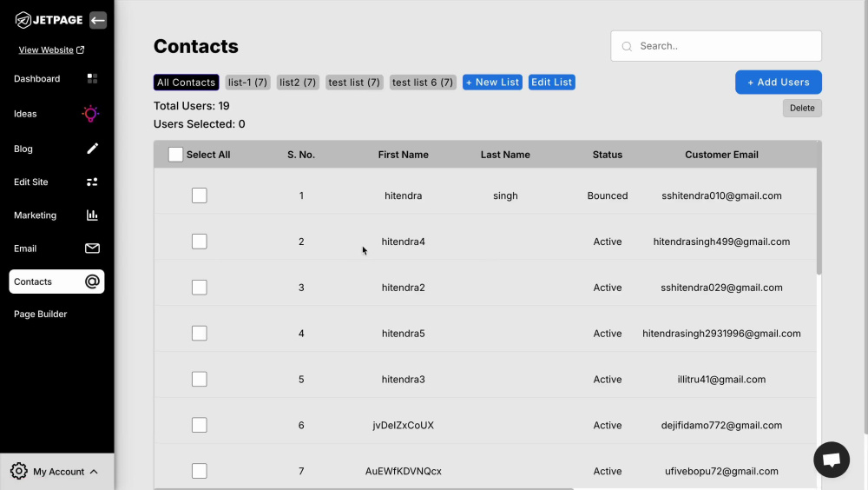Tick the checkbox for hitendra3
The image size is (868, 490).
click(x=200, y=379)
